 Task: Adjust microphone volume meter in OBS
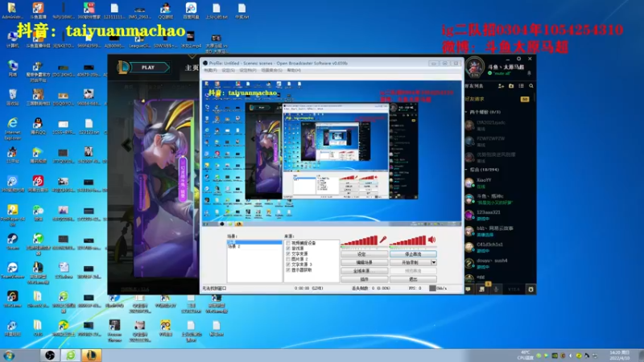(x=359, y=241)
